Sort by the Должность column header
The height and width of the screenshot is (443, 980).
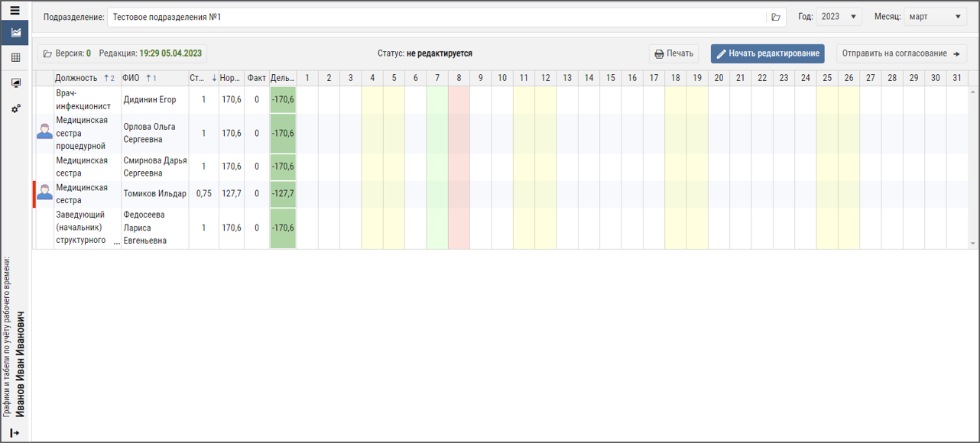click(x=76, y=78)
